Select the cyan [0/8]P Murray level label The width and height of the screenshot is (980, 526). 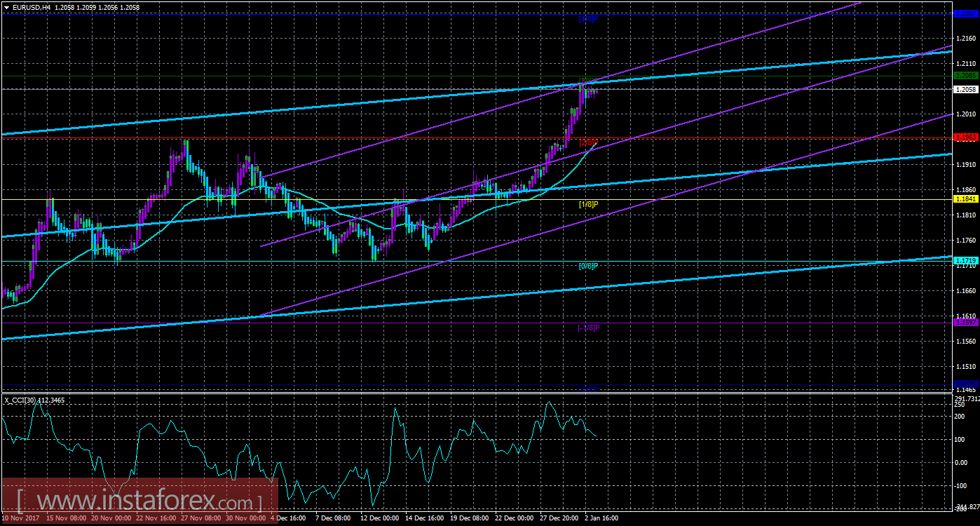[x=587, y=267]
